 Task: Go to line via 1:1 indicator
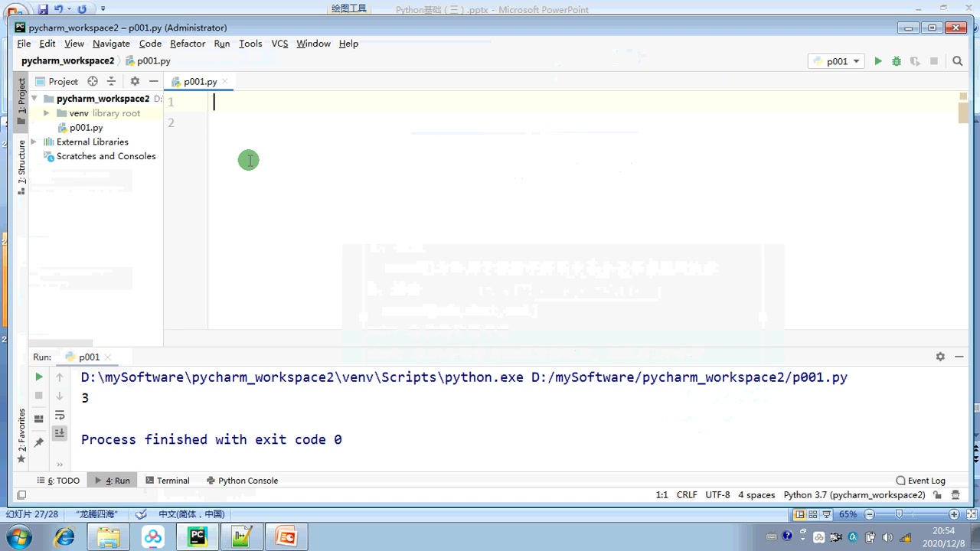pyautogui.click(x=662, y=495)
